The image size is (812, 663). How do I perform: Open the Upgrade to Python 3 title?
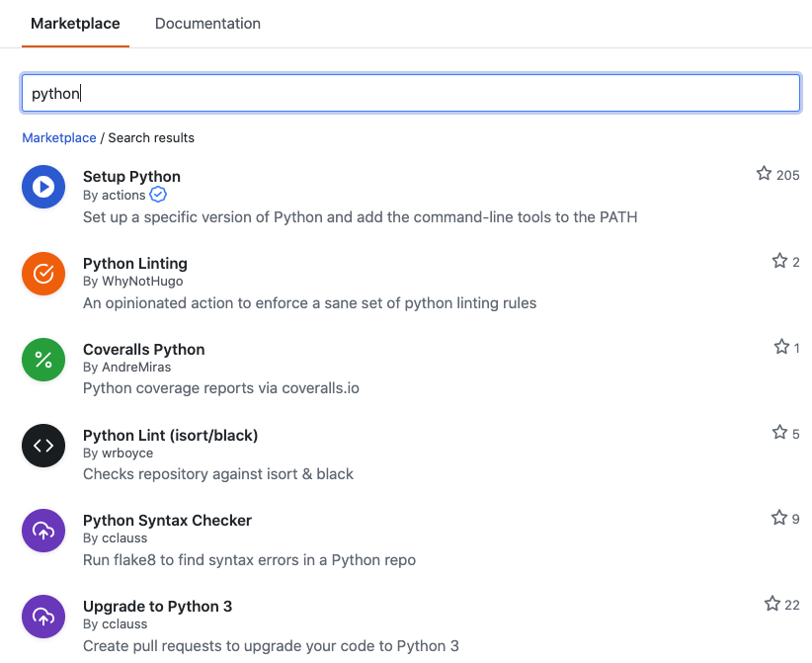[157, 606]
